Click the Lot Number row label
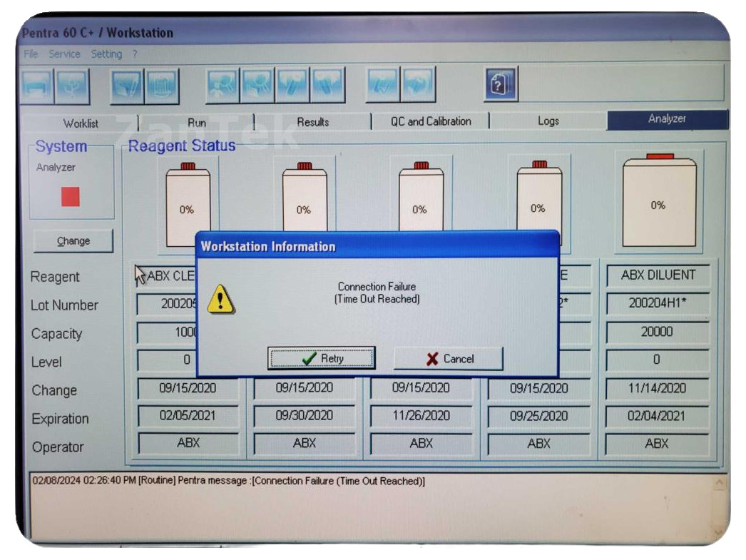This screenshot has height=560, width=746. tap(64, 305)
